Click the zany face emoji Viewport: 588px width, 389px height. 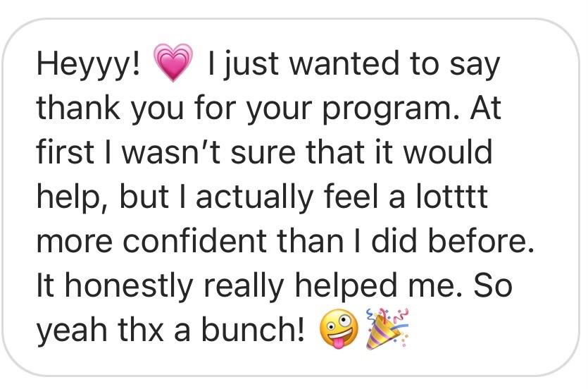(336, 330)
